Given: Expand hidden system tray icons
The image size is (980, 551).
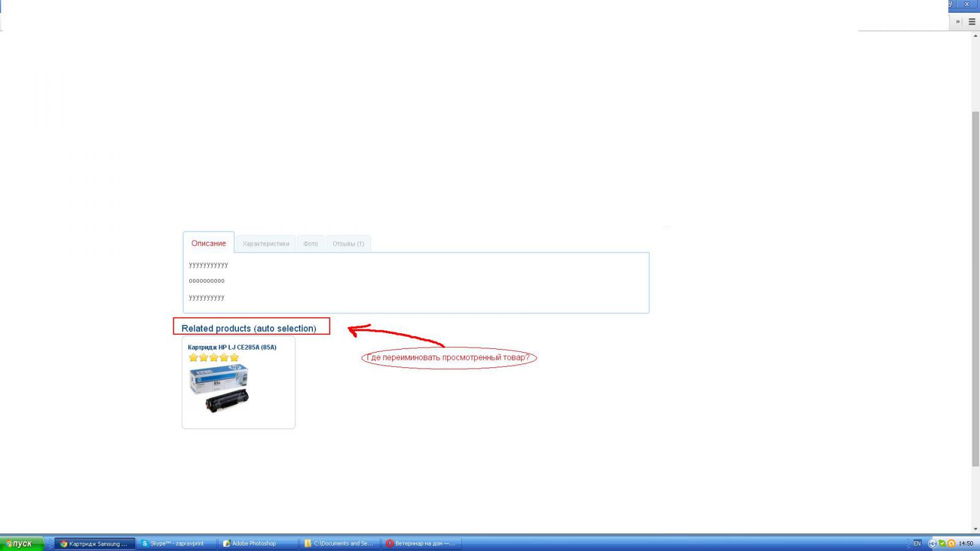Looking at the screenshot, I should (932, 543).
